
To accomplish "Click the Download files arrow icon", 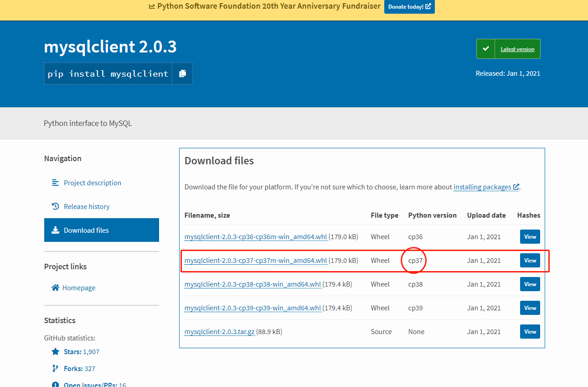I will click(x=56, y=230).
